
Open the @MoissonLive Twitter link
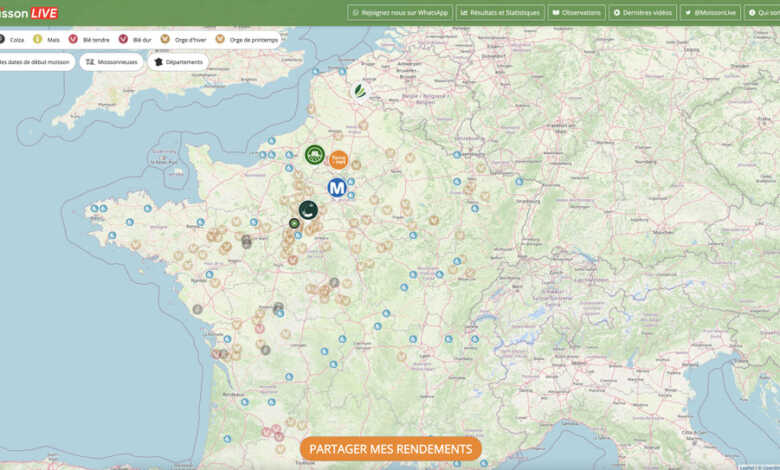[x=709, y=13]
